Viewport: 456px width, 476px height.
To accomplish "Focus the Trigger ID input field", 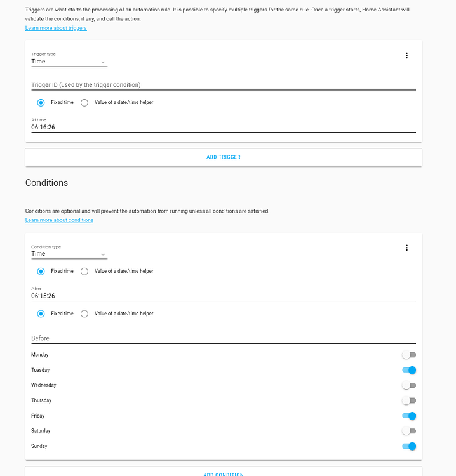I will (224, 84).
